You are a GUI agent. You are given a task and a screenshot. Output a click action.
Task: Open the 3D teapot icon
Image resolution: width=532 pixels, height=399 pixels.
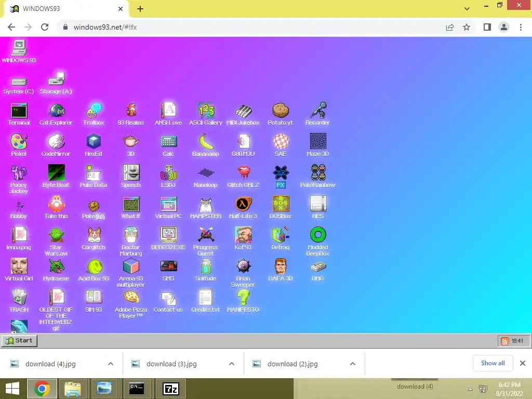coord(131,145)
